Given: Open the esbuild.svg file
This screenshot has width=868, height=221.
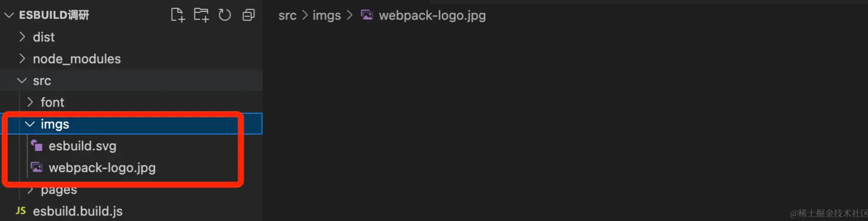Looking at the screenshot, I should (82, 146).
